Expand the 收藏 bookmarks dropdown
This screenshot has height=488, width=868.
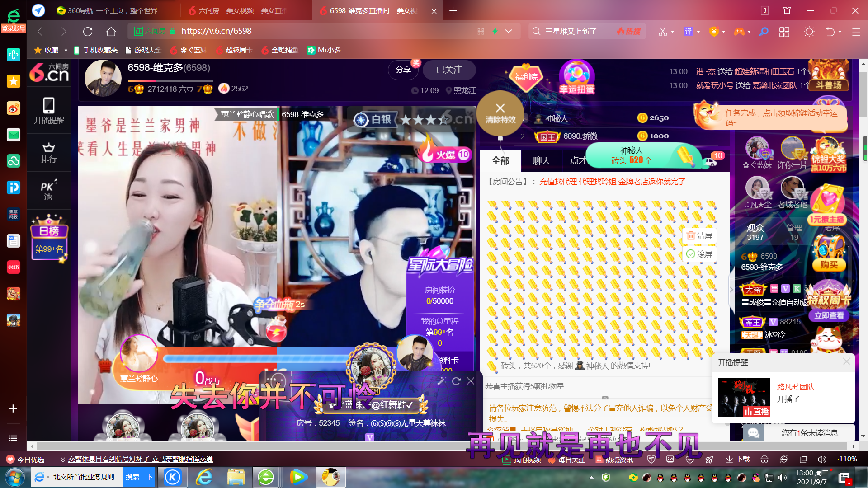(x=66, y=50)
